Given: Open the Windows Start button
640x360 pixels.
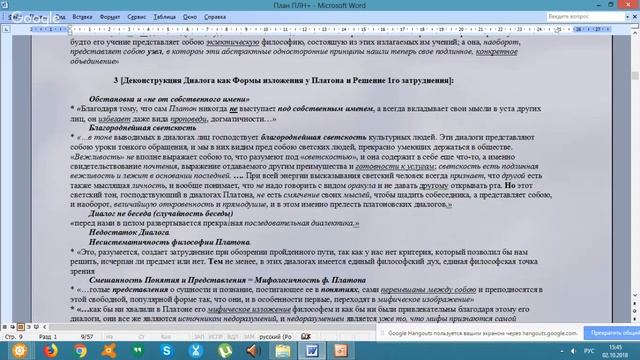Looking at the screenshot, I should tap(20, 350).
